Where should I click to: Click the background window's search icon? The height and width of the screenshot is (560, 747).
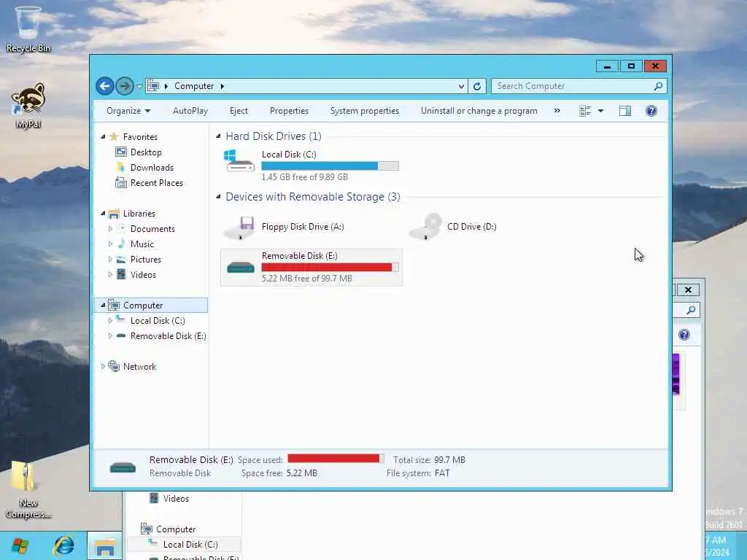point(691,311)
